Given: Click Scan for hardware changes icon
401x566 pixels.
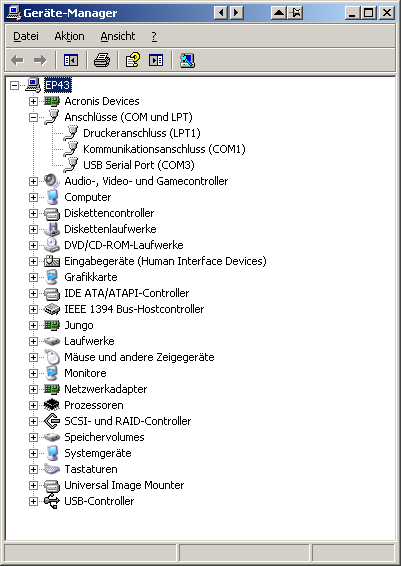Looking at the screenshot, I should tap(187, 60).
